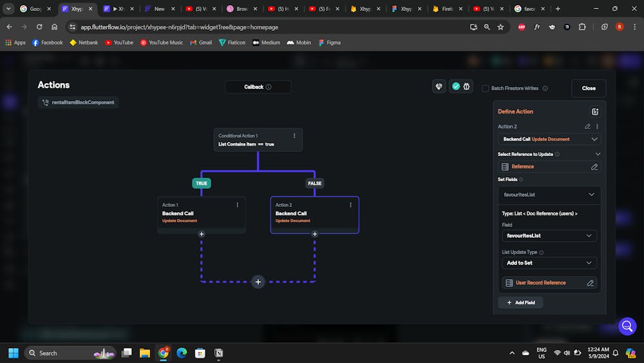Collapse the Select Reference to Update section
Image resolution: width=644 pixels, height=363 pixels.
[x=598, y=154]
